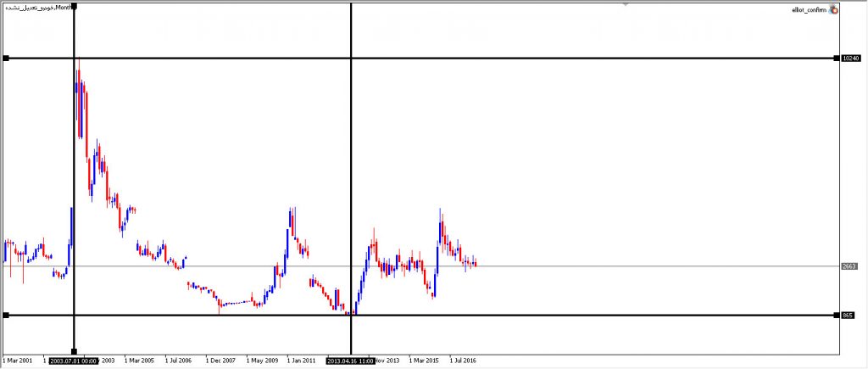Screen dimensions: 868x369
Task: Click the 1 May 2009 axis date
Action: (263, 361)
